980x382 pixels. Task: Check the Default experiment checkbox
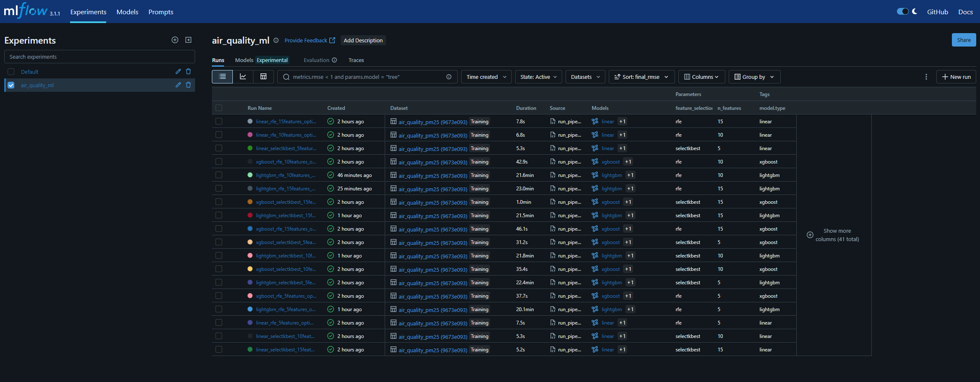click(11, 72)
